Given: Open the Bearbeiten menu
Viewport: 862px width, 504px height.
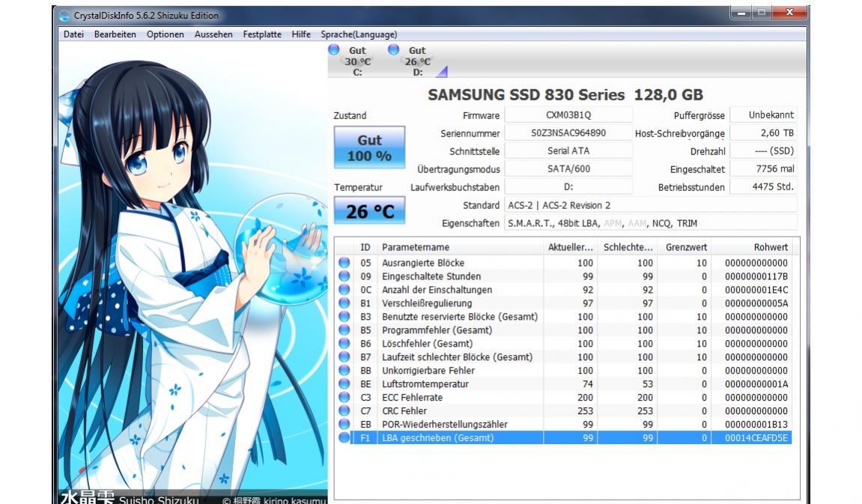Looking at the screenshot, I should pyautogui.click(x=115, y=34).
